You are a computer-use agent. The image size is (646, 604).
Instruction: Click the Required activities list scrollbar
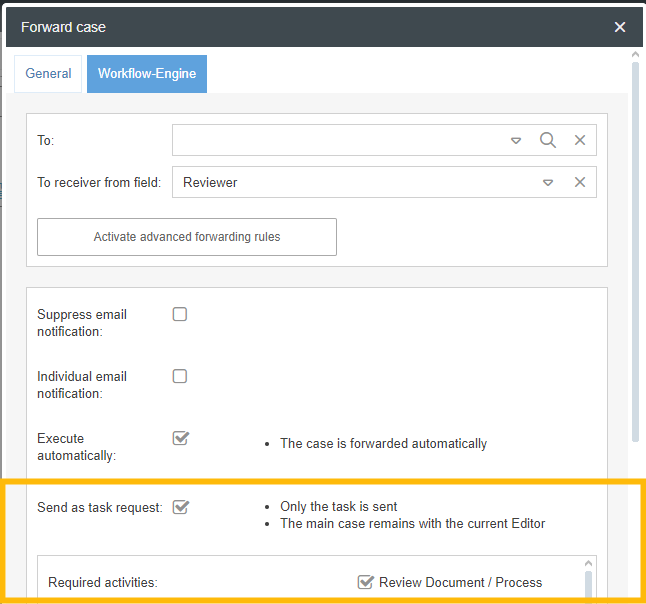pos(588,582)
